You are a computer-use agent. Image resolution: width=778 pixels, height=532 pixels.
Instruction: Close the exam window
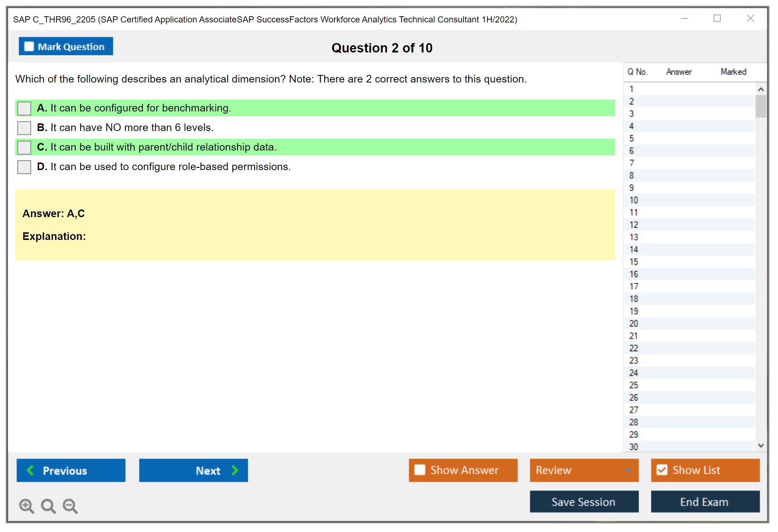(750, 18)
